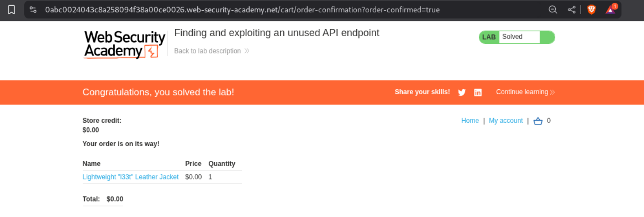This screenshot has height=217, width=644.
Task: Click the share icon in address bar
Action: point(572,9)
